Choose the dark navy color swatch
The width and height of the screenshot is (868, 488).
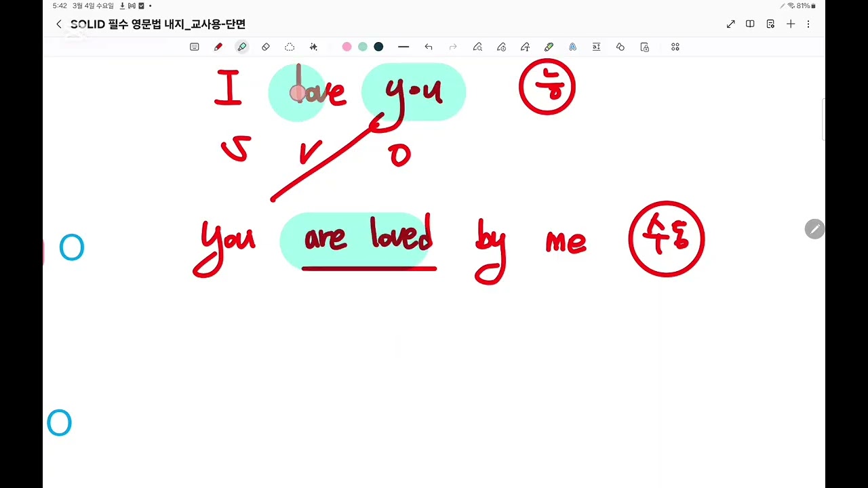click(x=378, y=47)
